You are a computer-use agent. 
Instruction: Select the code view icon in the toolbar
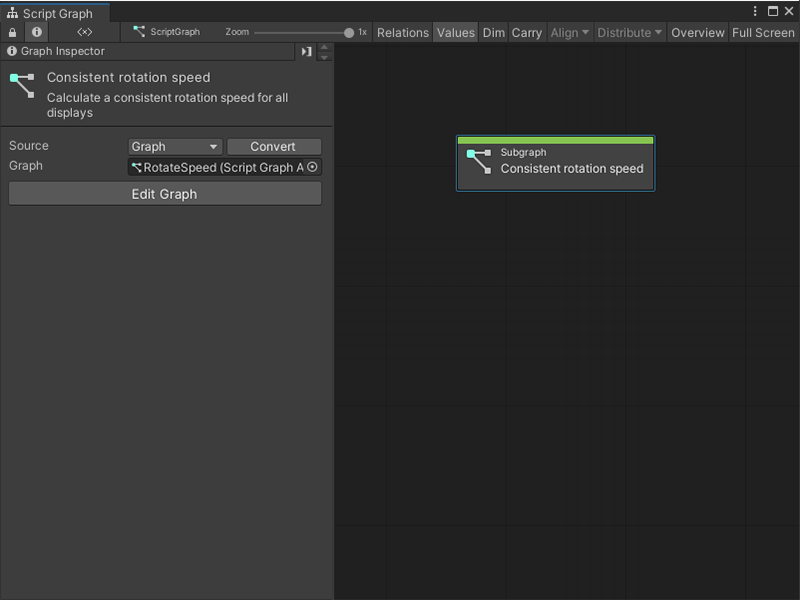pos(84,32)
